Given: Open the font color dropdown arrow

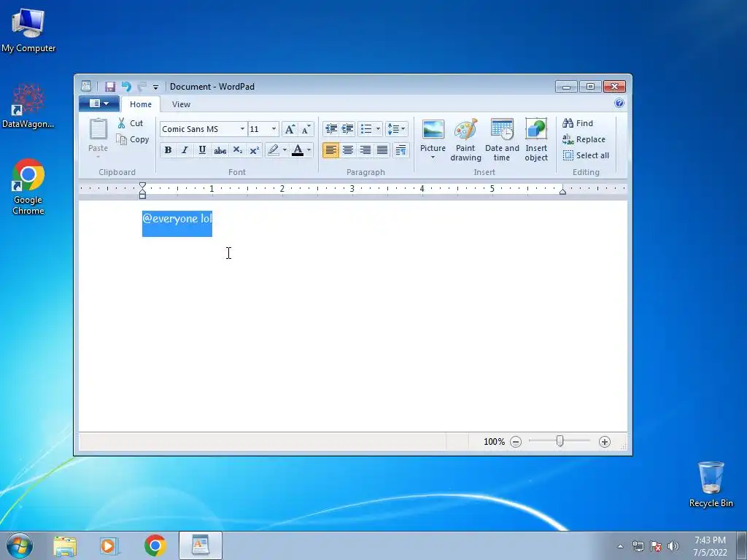Looking at the screenshot, I should (309, 150).
